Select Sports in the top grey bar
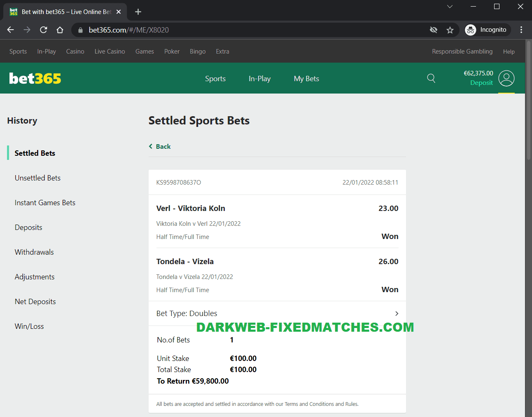 pyautogui.click(x=18, y=52)
